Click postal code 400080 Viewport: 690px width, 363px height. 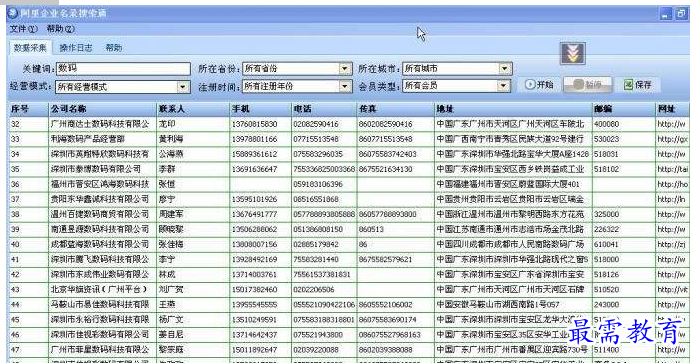tap(606, 124)
